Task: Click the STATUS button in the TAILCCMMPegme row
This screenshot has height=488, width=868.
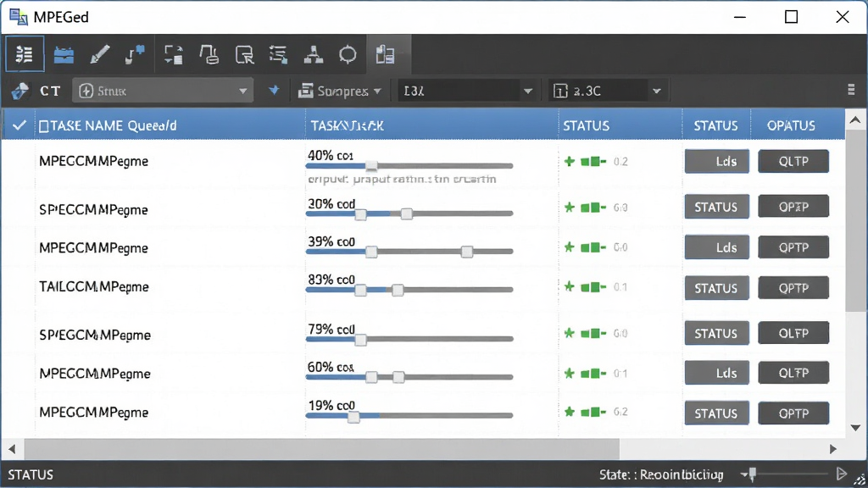Action: (717, 288)
